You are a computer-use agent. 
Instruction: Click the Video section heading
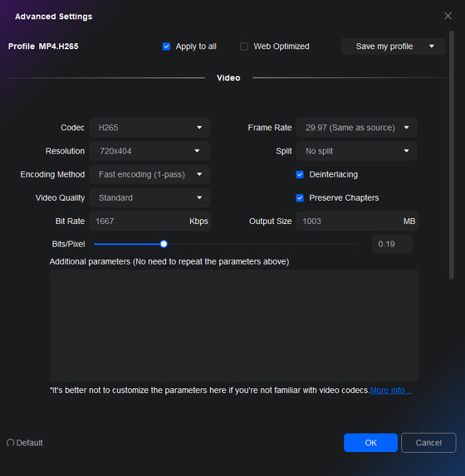[229, 78]
